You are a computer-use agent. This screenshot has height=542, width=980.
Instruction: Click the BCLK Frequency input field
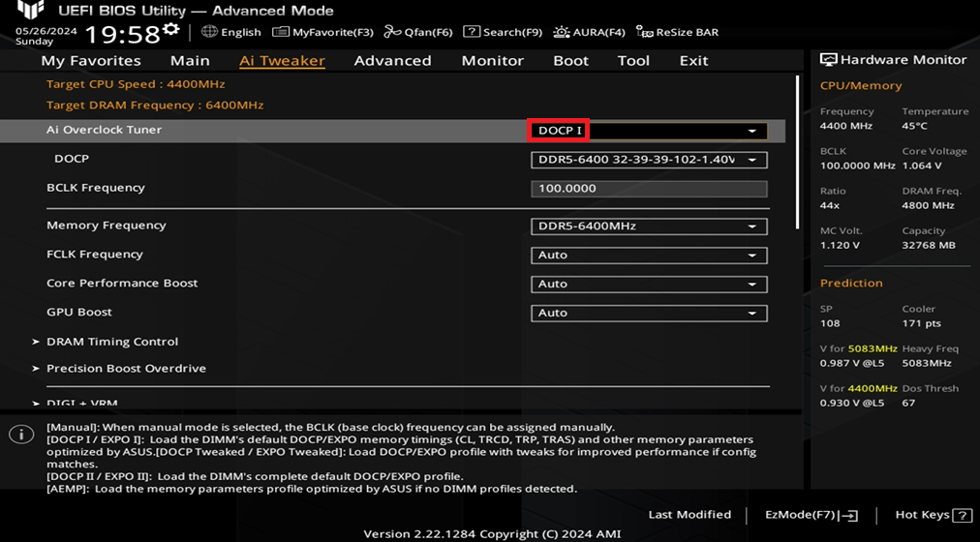649,189
